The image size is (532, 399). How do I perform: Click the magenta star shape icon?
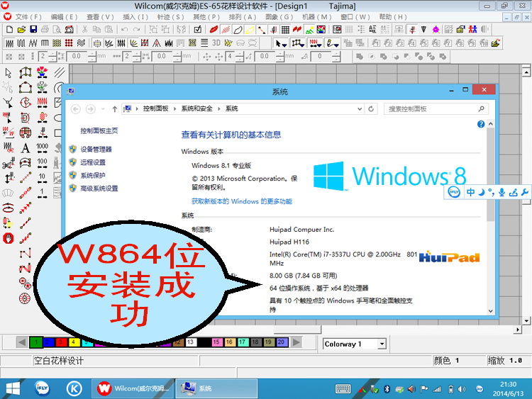click(436, 30)
